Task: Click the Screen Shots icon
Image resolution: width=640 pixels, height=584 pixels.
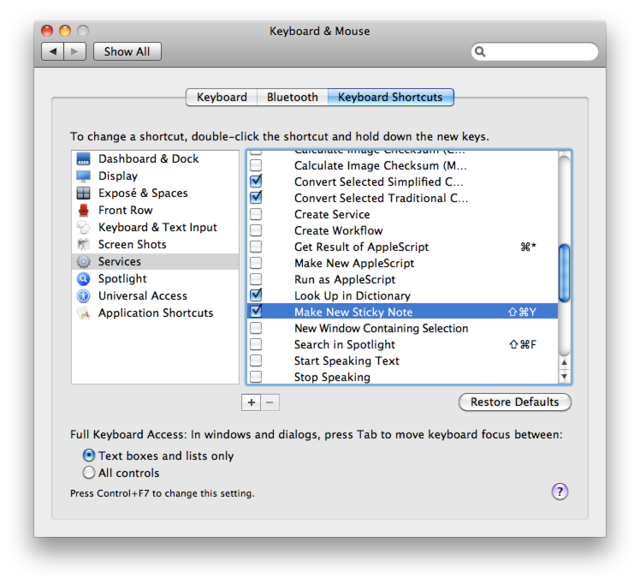Action: click(83, 244)
